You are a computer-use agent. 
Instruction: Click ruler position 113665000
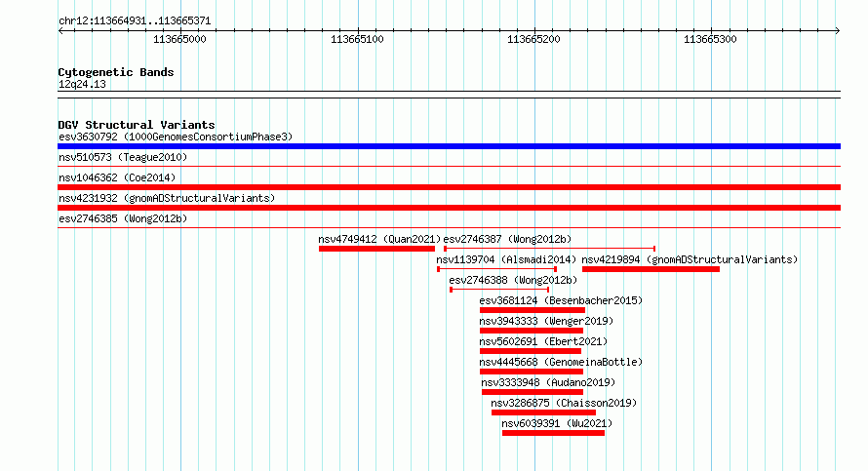179,39
